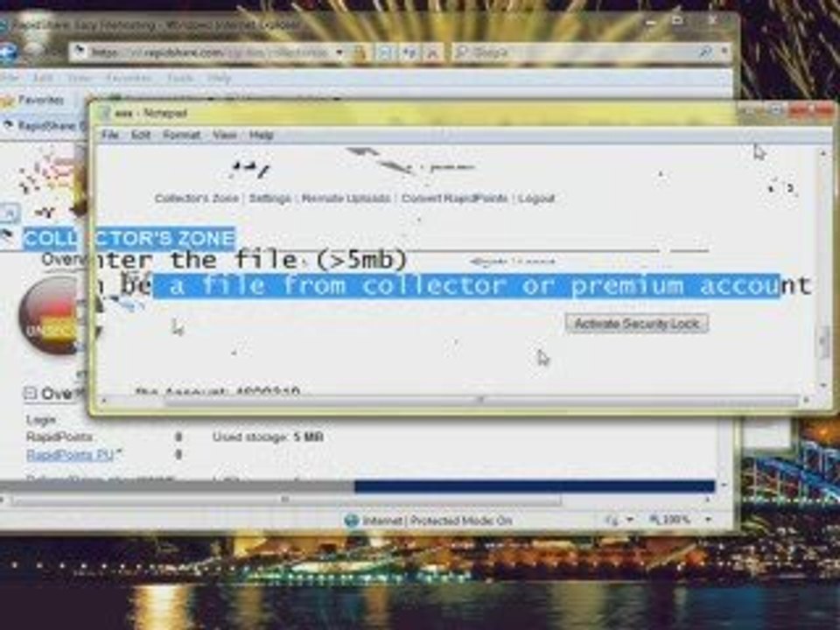The width and height of the screenshot is (840, 630).
Task: Open the Format menu in Notepad
Action: pyautogui.click(x=182, y=135)
